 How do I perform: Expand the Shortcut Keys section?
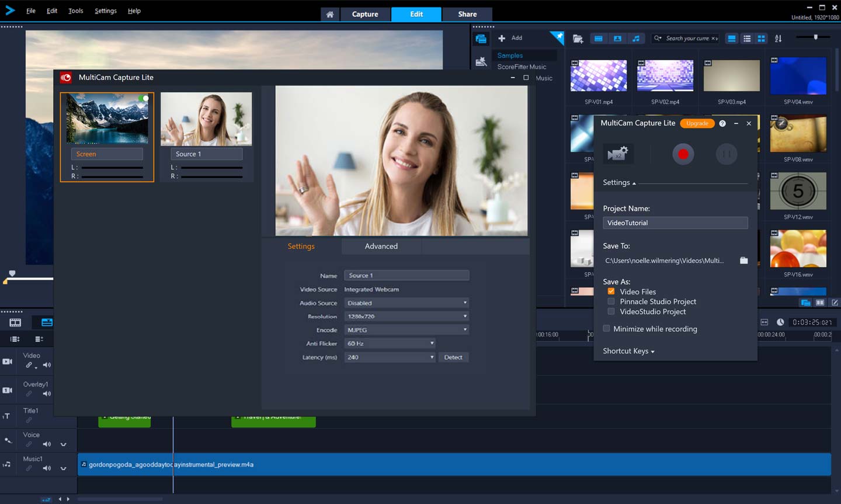click(x=628, y=351)
